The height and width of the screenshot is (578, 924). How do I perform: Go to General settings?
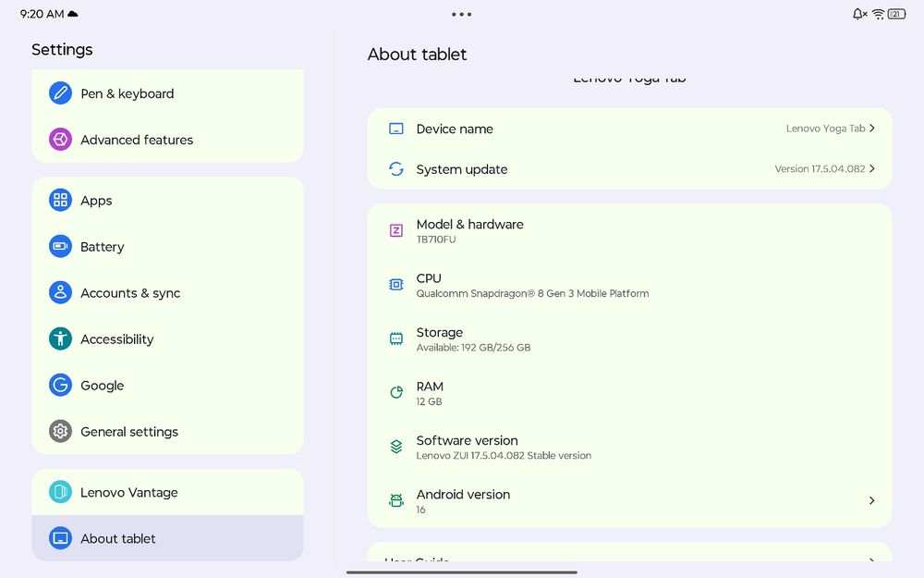click(x=168, y=431)
